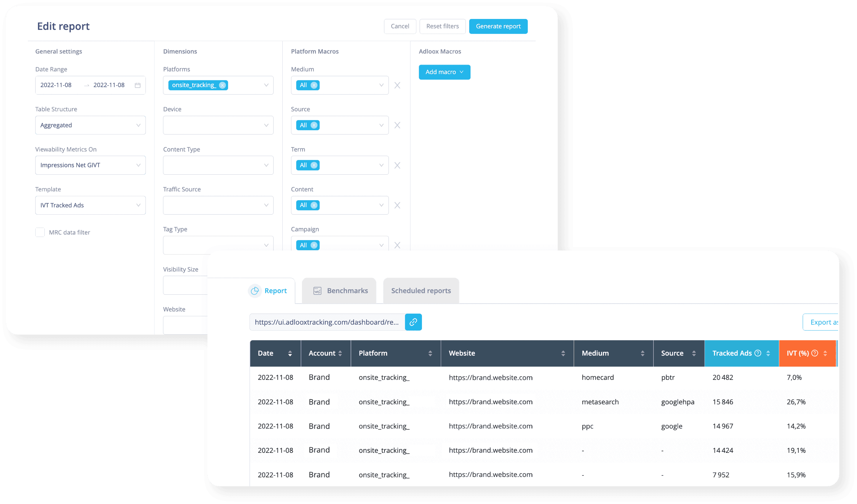This screenshot has width=857, height=504.
Task: Sort table by Date column arrows
Action: point(290,354)
